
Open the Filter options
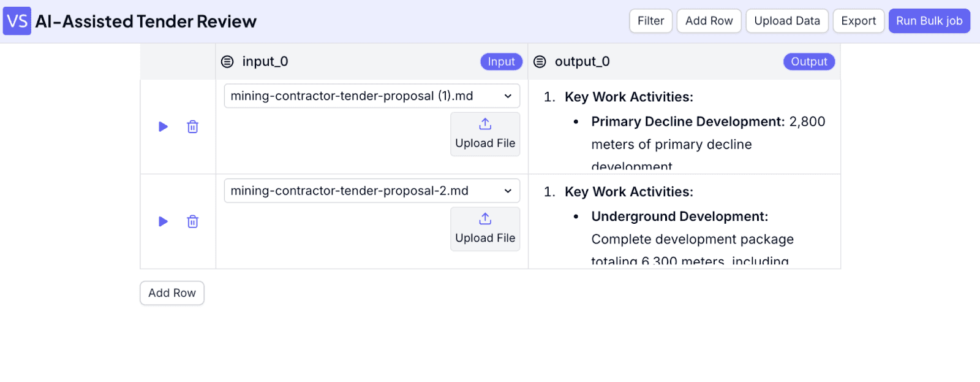tap(650, 21)
